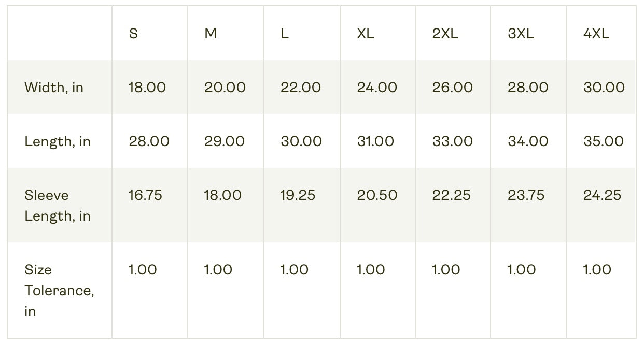Select the 'Size Tolerance, in' row label

point(59,290)
